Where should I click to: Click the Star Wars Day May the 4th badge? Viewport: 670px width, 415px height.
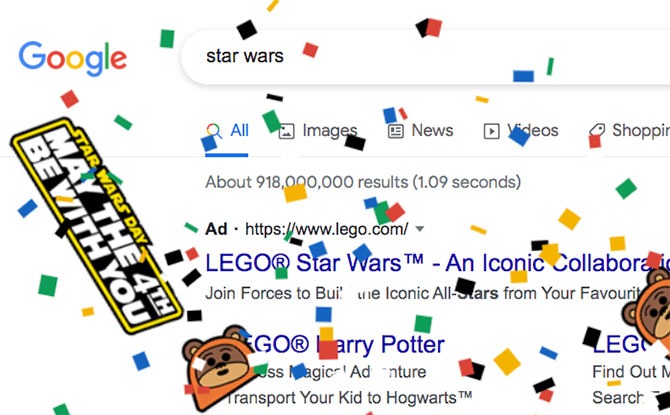point(97,225)
